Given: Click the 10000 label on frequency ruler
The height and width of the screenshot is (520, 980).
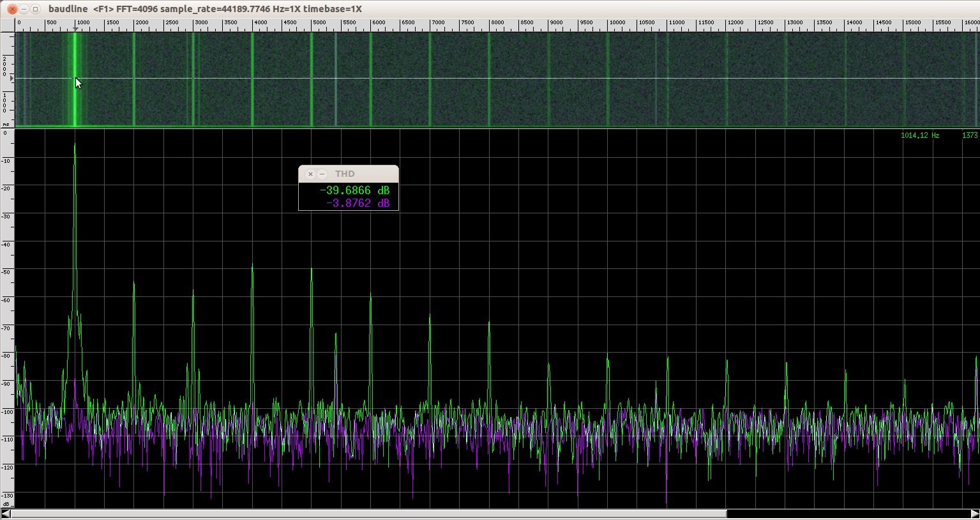Looking at the screenshot, I should pos(617,22).
